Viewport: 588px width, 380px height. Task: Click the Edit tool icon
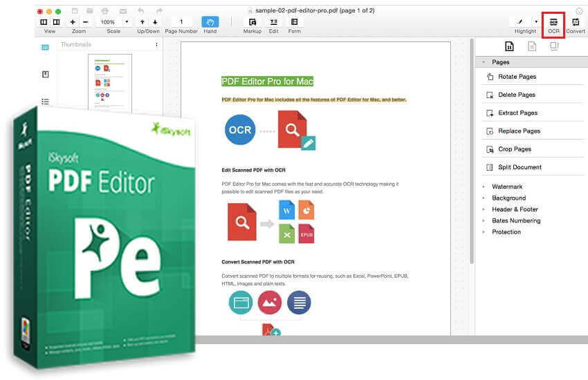[273, 22]
